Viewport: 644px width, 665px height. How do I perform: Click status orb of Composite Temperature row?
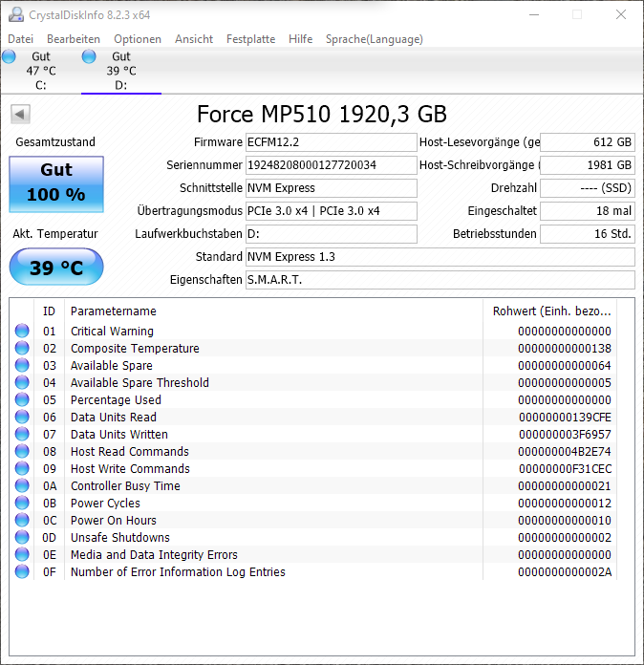22,348
